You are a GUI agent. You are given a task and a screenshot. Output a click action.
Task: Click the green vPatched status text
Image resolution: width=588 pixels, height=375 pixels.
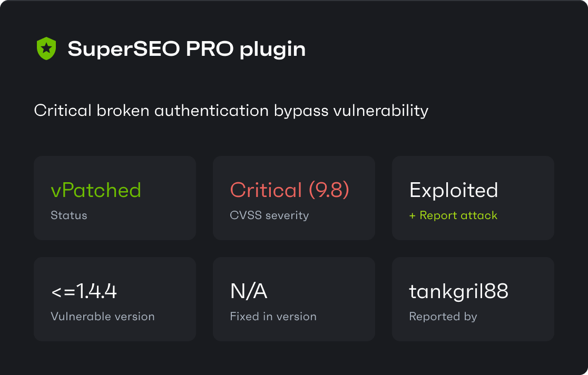96,190
